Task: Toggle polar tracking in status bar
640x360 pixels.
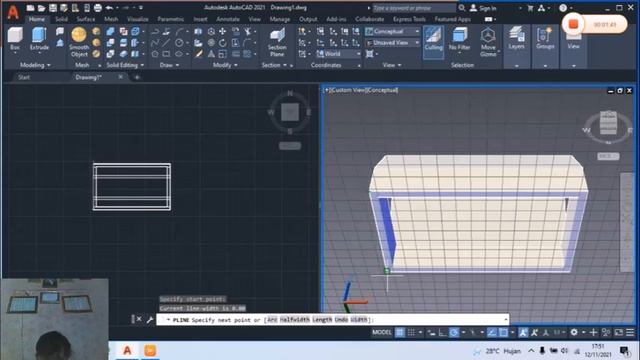Action: pos(454,333)
